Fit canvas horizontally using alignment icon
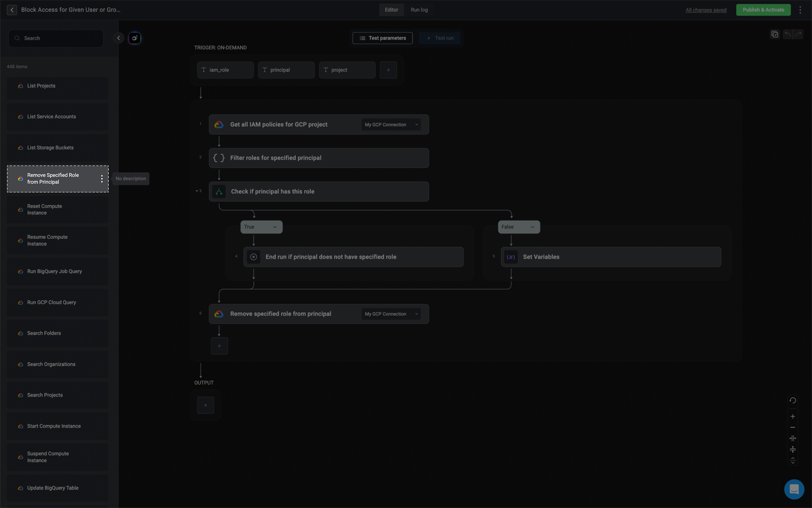This screenshot has width=812, height=508. [793, 438]
